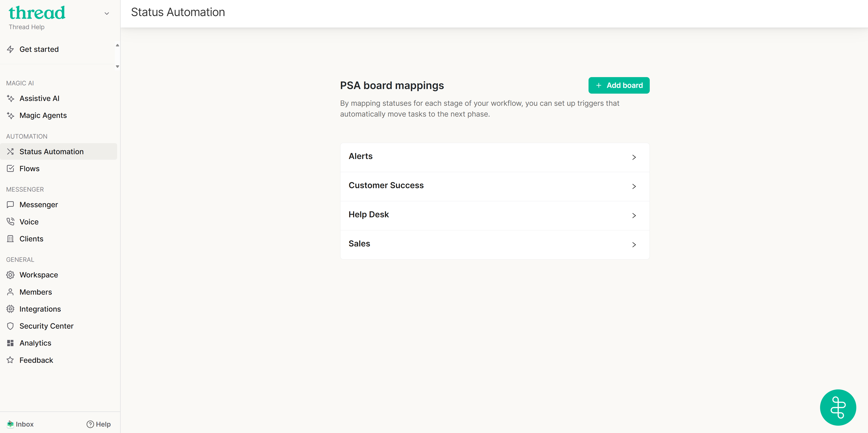Open the Customer Success board mapping
Image resolution: width=868 pixels, height=433 pixels.
495,187
